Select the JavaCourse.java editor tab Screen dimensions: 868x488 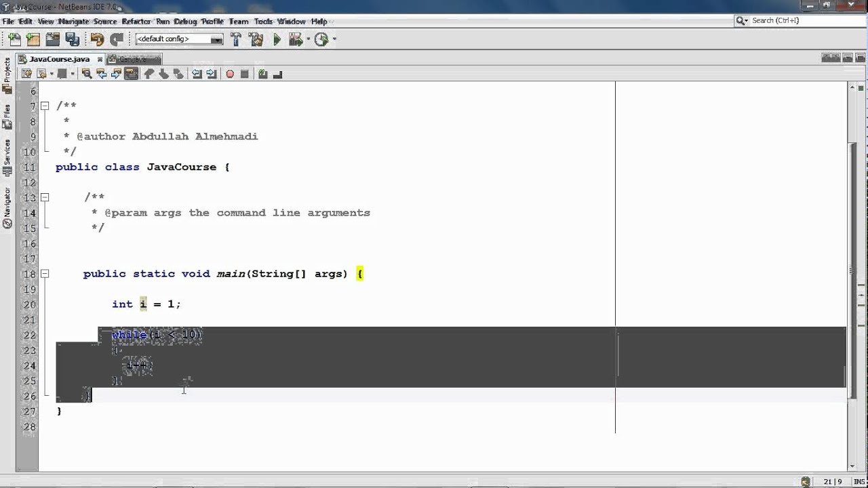(x=60, y=59)
